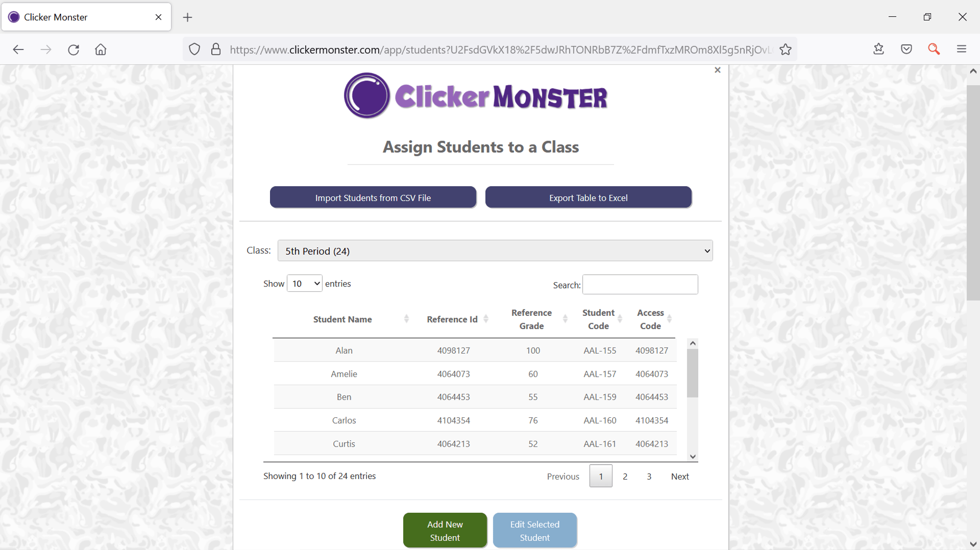Image resolution: width=980 pixels, height=550 pixels.
Task: Open the browser hamburger menu
Action: pos(961,49)
